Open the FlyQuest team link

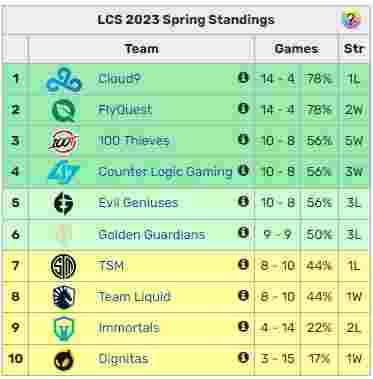[x=125, y=109]
